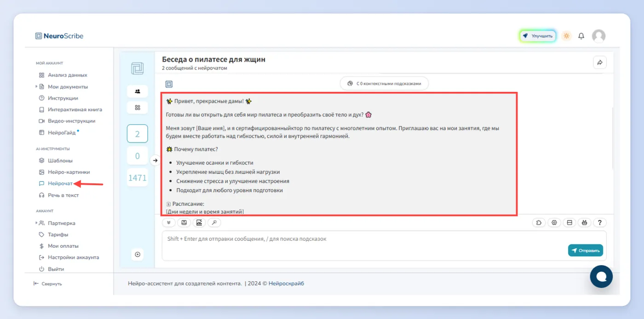644x319 pixels.
Task: Click Выйти to log out
Action: 52,269
